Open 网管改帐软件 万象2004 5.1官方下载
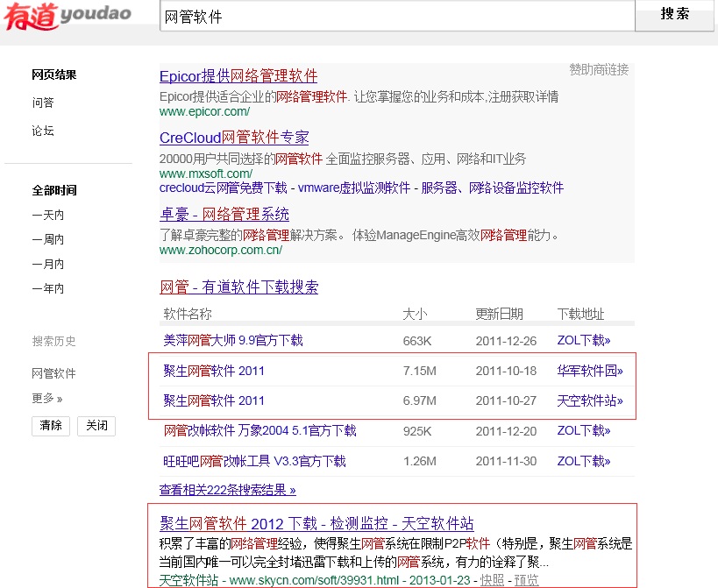The width and height of the screenshot is (718, 588). pos(259,430)
